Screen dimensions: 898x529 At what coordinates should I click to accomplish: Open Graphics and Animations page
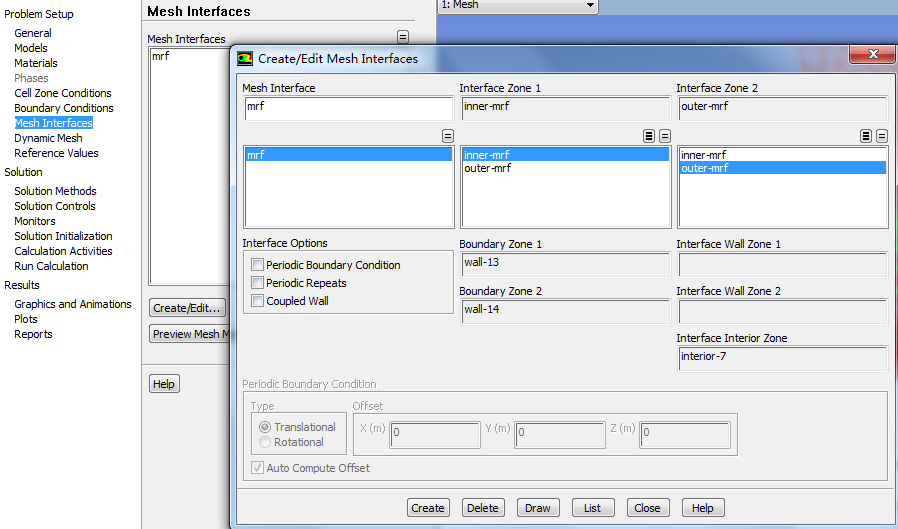pyautogui.click(x=73, y=304)
